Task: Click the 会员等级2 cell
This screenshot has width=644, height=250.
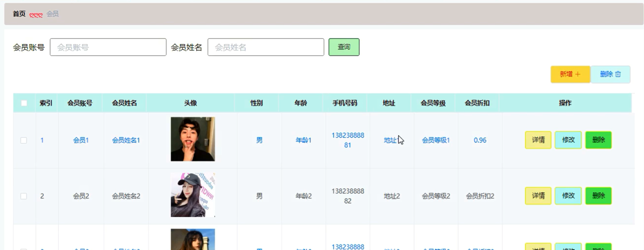Action: (436, 196)
